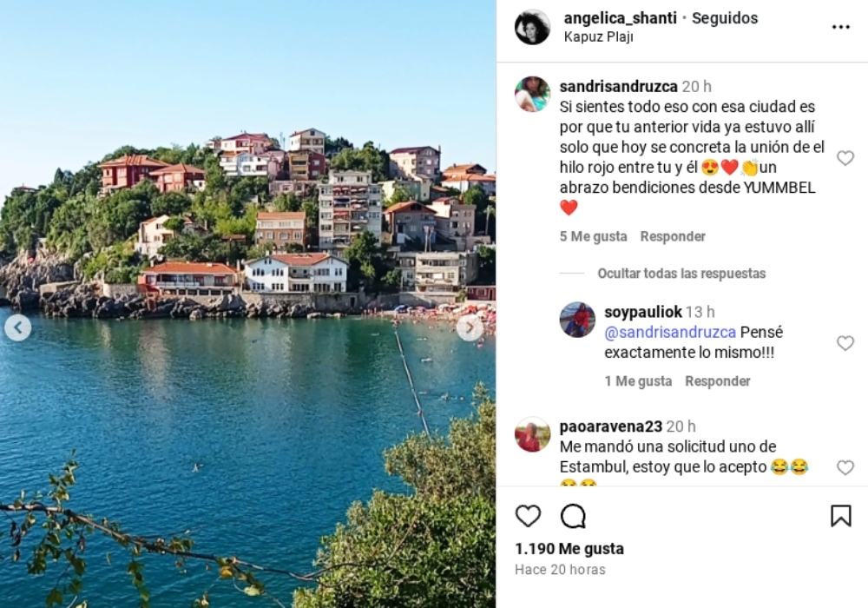
Task: Open the soypauliok avatar thumbnail
Action: [x=577, y=320]
